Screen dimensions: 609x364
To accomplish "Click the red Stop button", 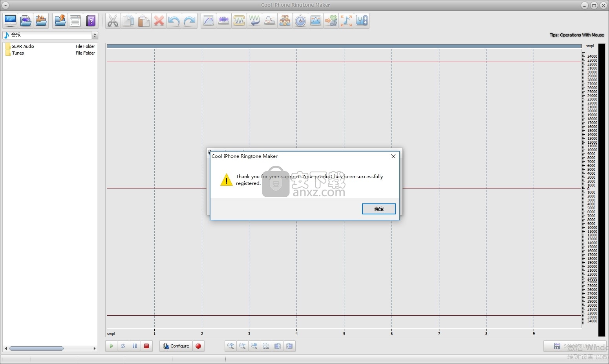I will [x=146, y=346].
